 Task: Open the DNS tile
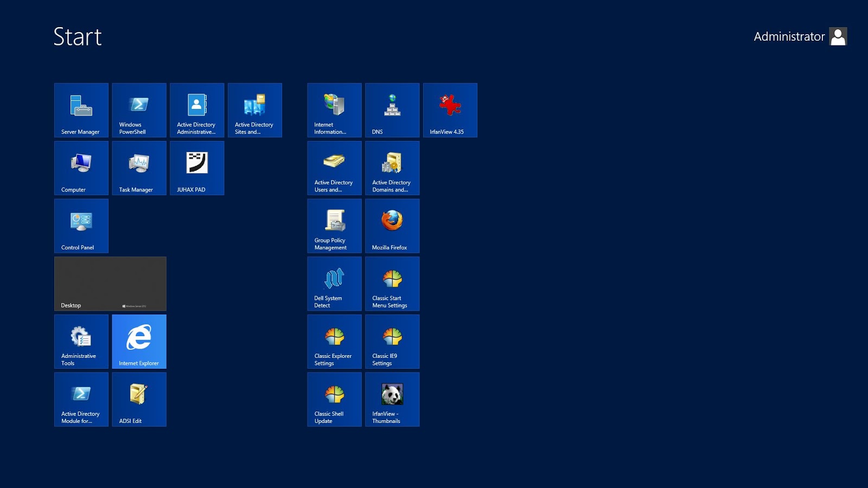pos(392,110)
